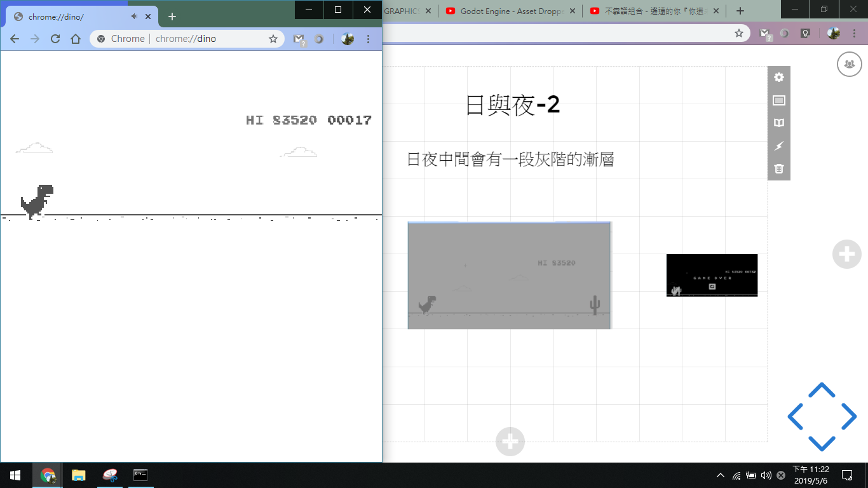Image resolution: width=868 pixels, height=488 pixels.
Task: Open Gmail extension in dino window
Action: click(299, 39)
